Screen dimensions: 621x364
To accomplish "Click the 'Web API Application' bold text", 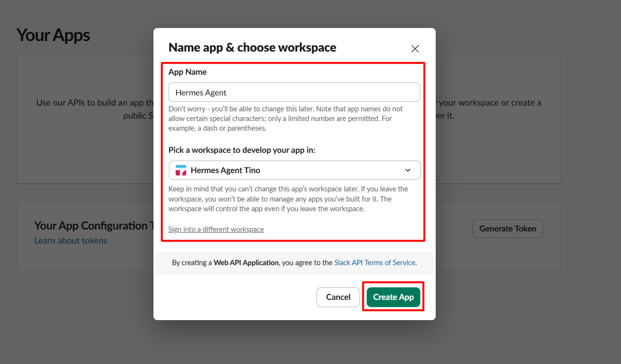I will (x=246, y=263).
